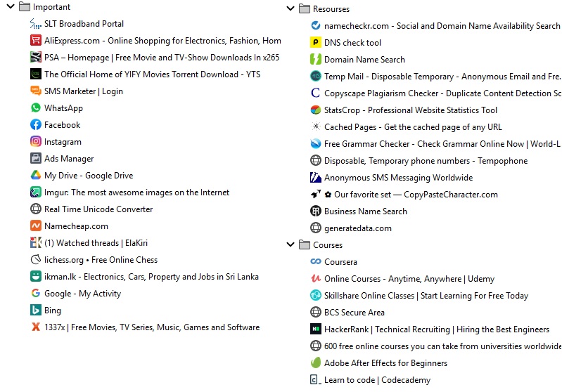Viewport: 562px width, 392px height.
Task: Select the Important folder label
Action: (x=51, y=7)
